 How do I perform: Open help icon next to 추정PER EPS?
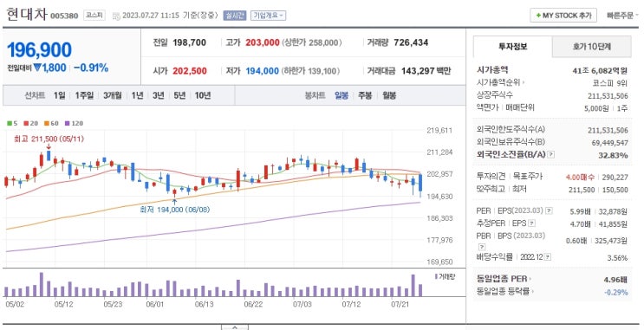[x=532, y=223]
